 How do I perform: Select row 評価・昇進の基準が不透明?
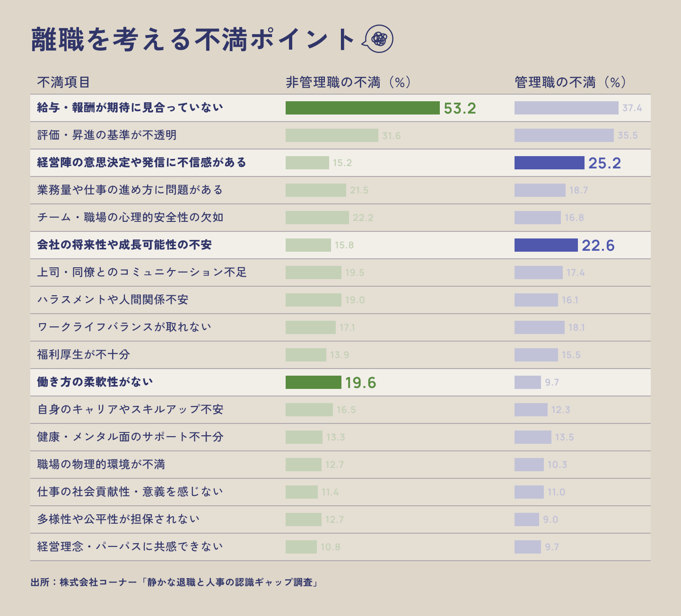(340, 135)
